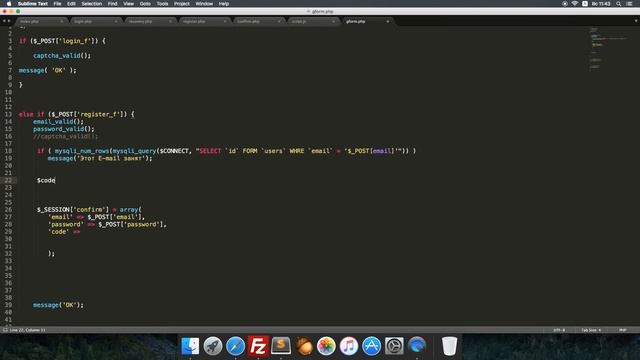Open the Sublime Text application menu
This screenshot has height=360, width=640.
33,4
